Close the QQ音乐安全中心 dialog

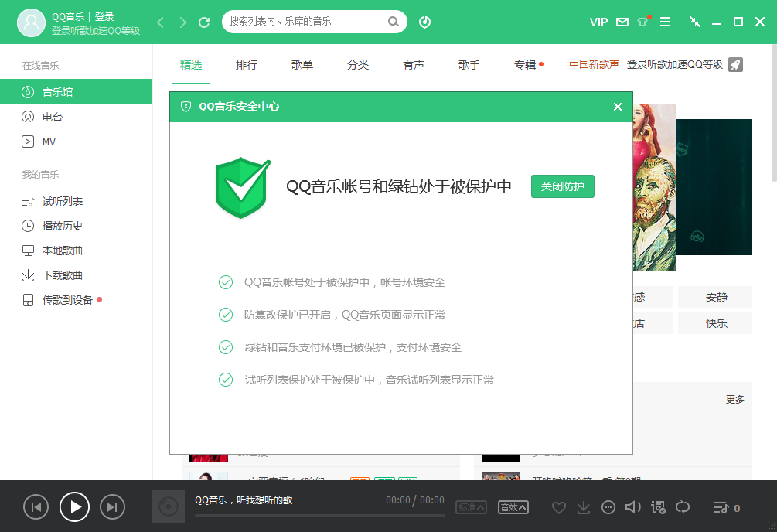pos(618,107)
